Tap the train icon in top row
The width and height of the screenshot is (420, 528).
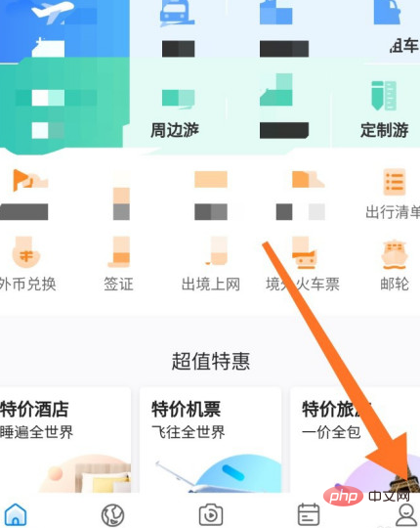click(177, 28)
